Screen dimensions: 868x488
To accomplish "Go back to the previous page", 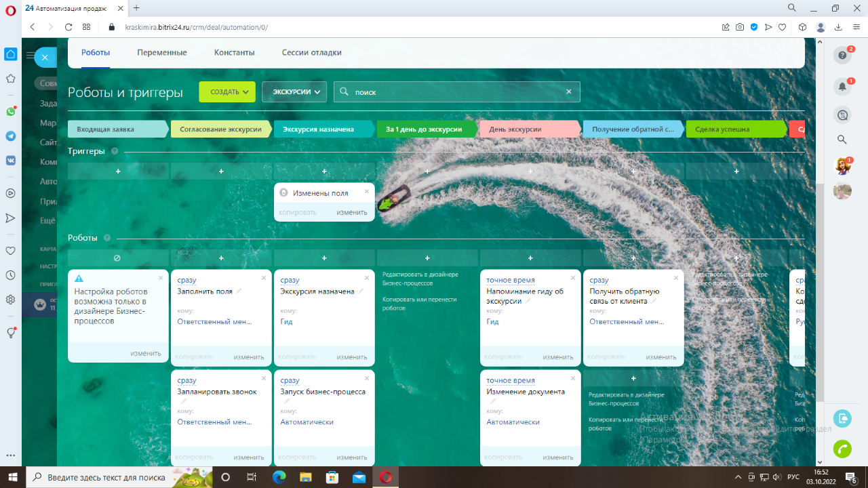I will 33,27.
